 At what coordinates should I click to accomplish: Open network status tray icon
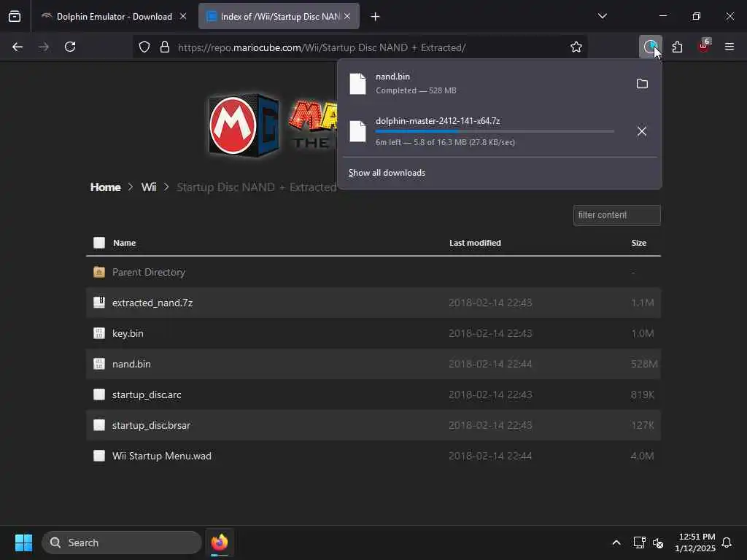click(x=639, y=542)
